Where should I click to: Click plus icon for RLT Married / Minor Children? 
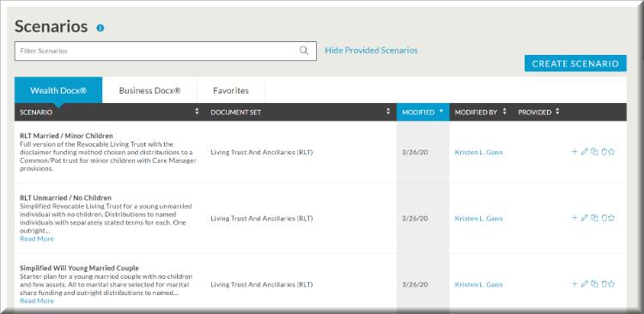[x=574, y=152]
